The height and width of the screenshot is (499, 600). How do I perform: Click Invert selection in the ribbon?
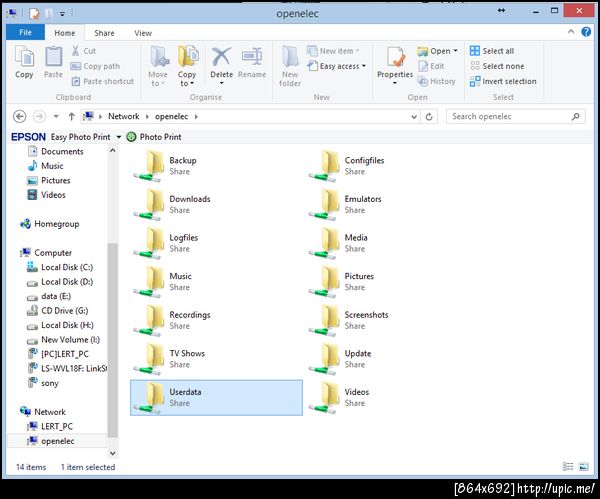click(503, 81)
